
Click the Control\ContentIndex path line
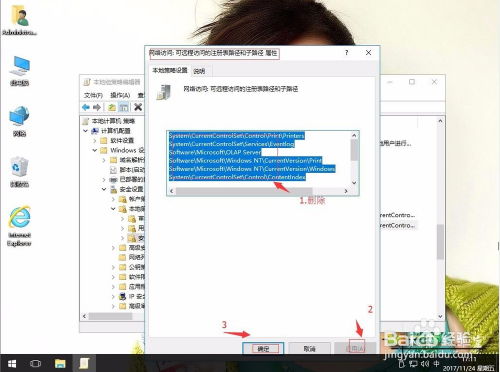click(237, 177)
